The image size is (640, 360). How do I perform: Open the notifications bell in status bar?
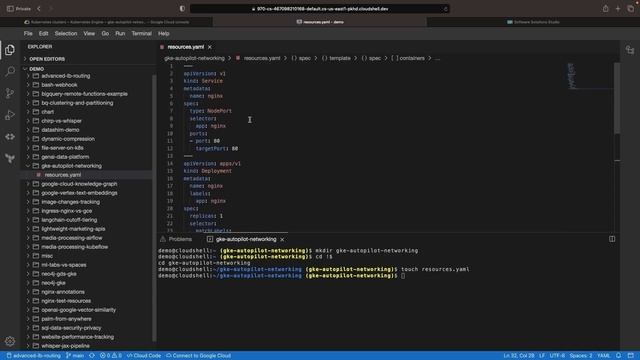[618, 356]
